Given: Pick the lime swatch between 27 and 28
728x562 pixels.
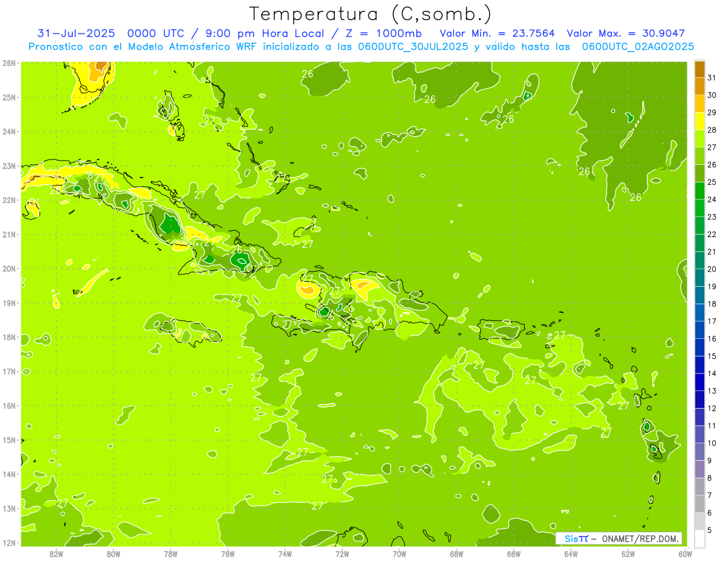Looking at the screenshot, I should (699, 138).
